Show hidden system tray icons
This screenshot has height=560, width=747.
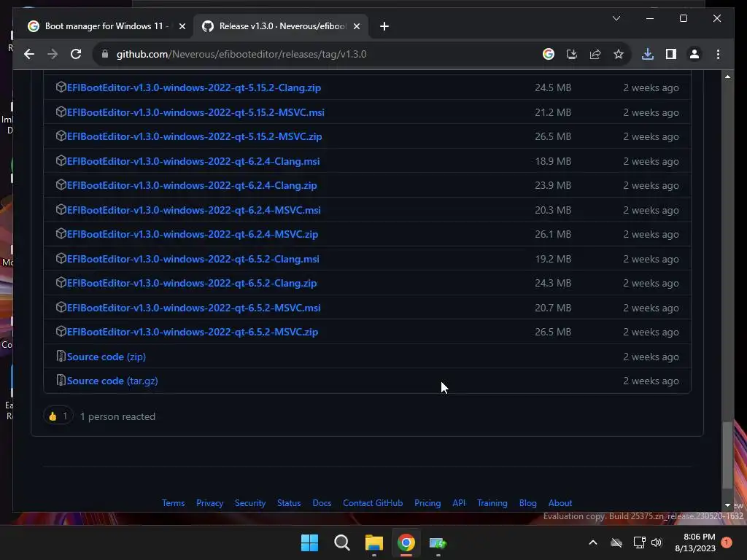pos(593,542)
